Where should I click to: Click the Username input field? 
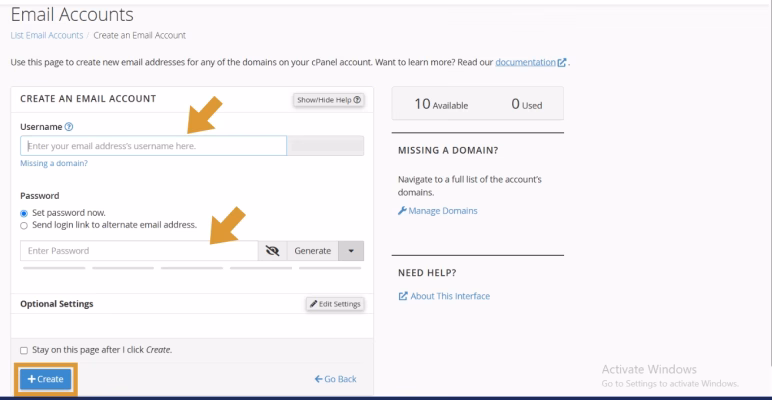pos(152,146)
